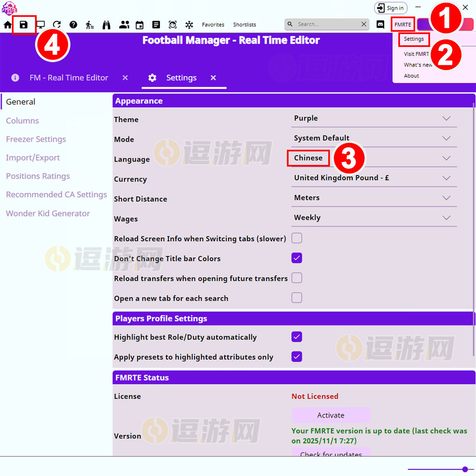Open Wonder Kid Generator category

(x=48, y=213)
